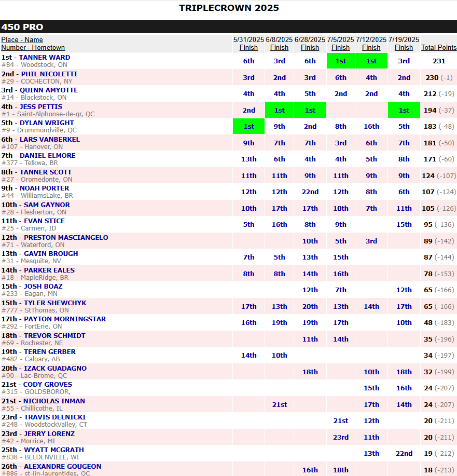Open Lars Vanberkel's rider page
This screenshot has height=476, width=457.
coord(50,140)
